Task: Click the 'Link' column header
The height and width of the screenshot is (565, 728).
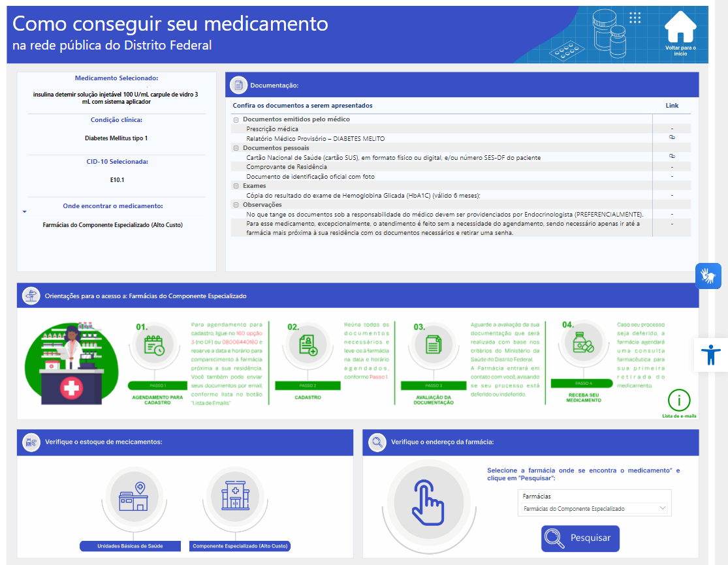Action: (672, 105)
